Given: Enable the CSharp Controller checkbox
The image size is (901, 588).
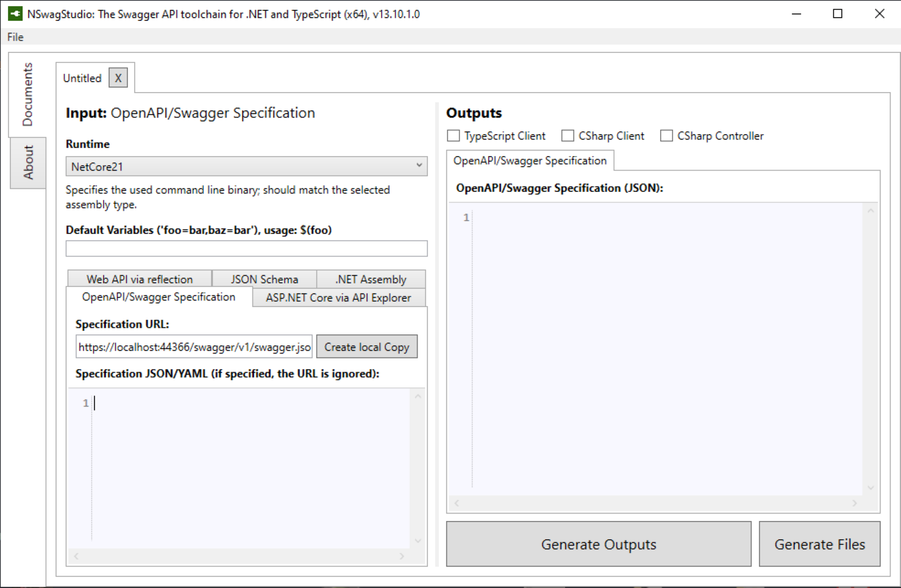Looking at the screenshot, I should pos(666,136).
